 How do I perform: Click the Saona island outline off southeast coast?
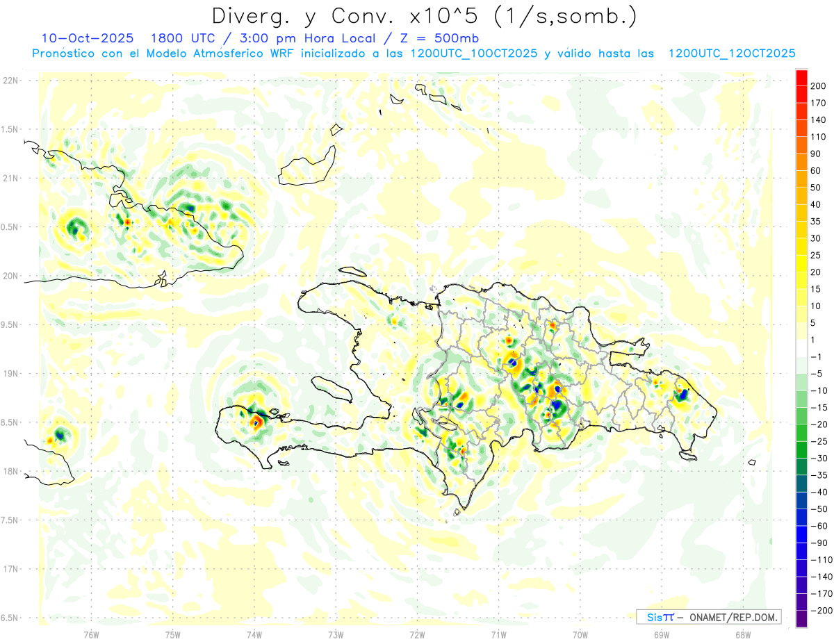click(689, 456)
